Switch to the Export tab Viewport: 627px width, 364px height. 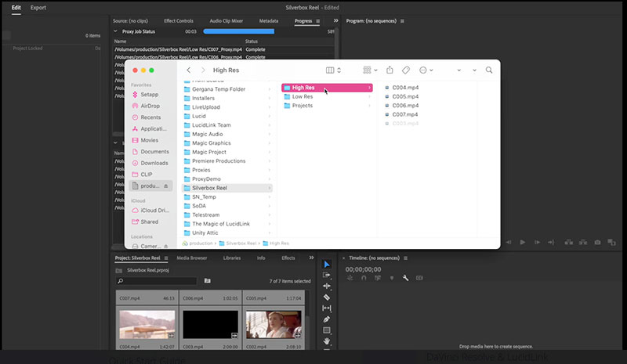38,8
